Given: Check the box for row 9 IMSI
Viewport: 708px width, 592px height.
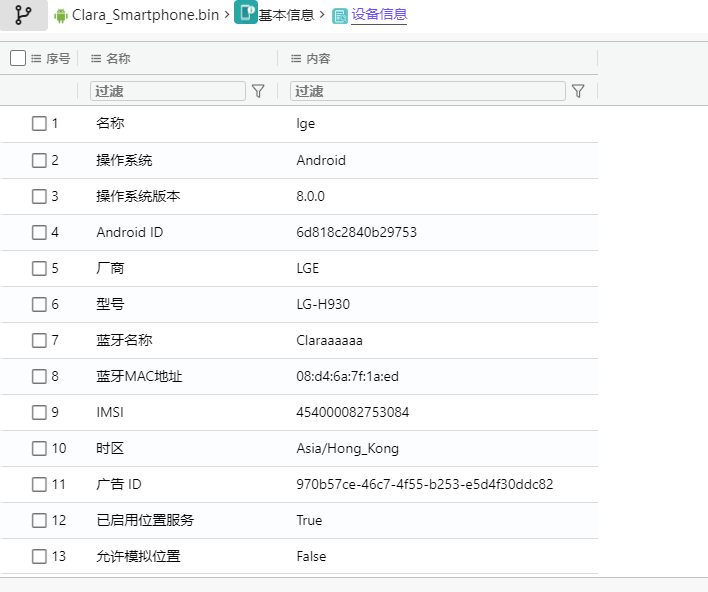Looking at the screenshot, I should (x=39, y=412).
